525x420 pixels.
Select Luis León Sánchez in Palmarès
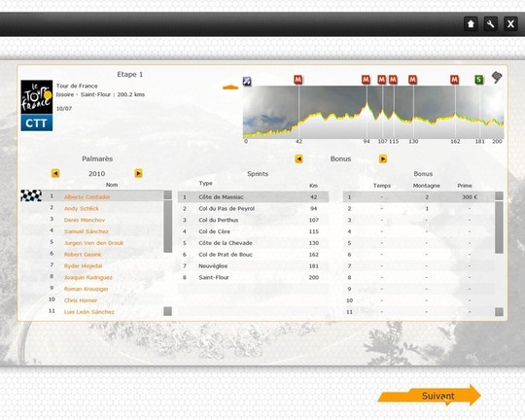(x=89, y=312)
